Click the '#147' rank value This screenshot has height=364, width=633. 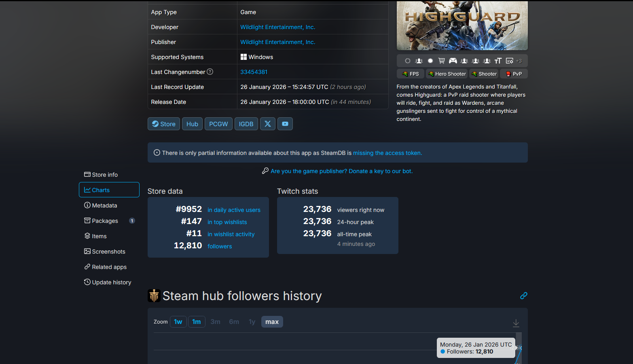pos(191,221)
